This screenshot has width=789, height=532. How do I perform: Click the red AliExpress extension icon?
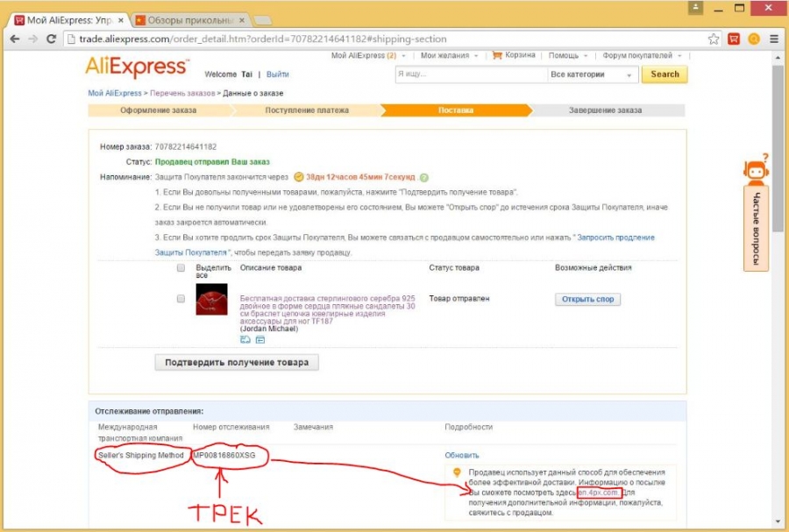(734, 39)
